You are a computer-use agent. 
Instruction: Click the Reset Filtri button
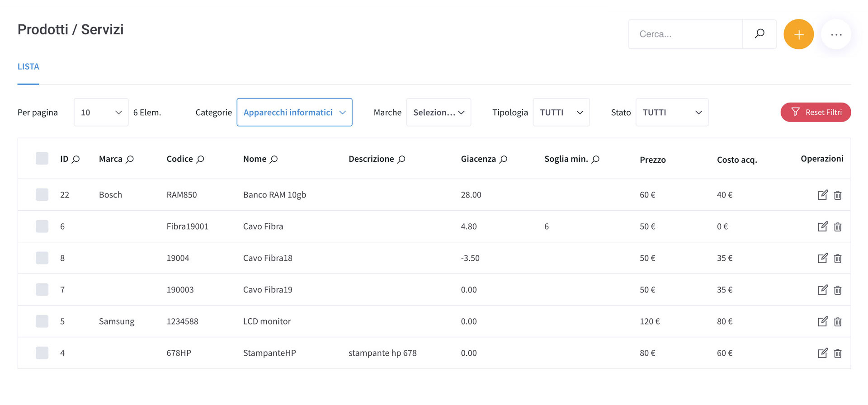(816, 112)
